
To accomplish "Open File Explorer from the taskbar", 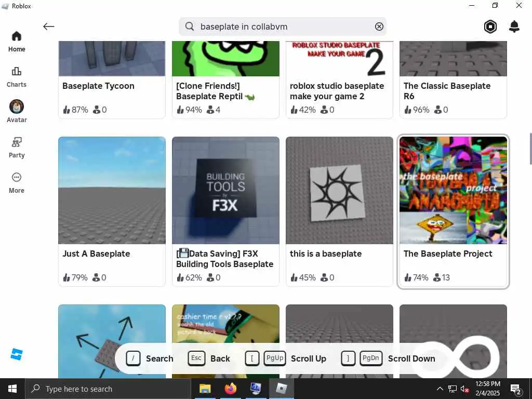I will (x=205, y=389).
